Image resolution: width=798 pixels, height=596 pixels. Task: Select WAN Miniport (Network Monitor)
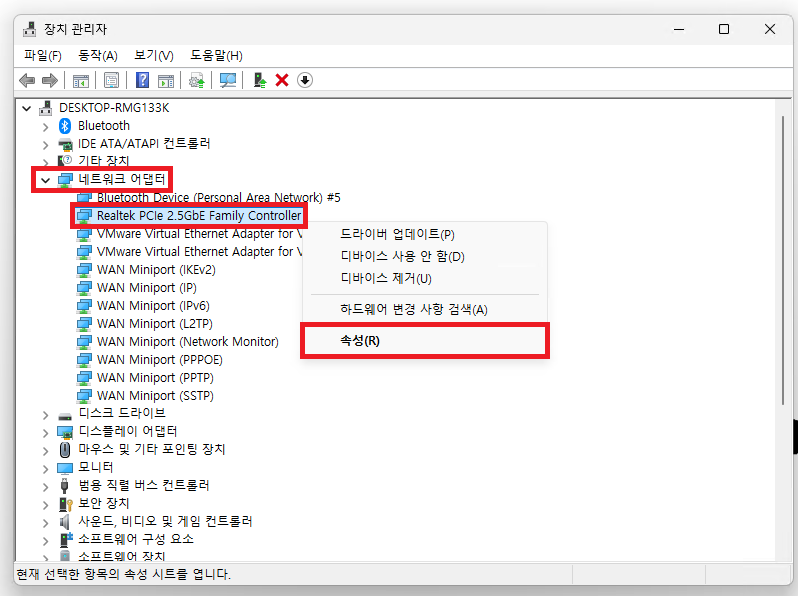(x=188, y=342)
